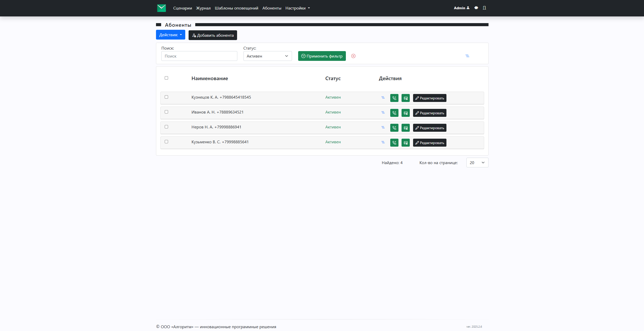The height and width of the screenshot is (331, 644).
Task: Tick the select-all checkbox in table header
Action: pyautogui.click(x=166, y=78)
